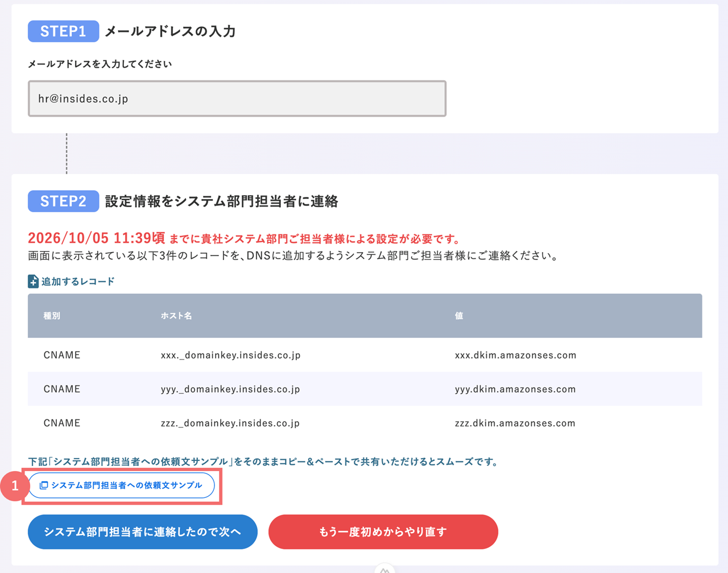Click heading 設定情報をシステム部門担当者に連絡
This screenshot has height=573, width=728.
point(222,201)
